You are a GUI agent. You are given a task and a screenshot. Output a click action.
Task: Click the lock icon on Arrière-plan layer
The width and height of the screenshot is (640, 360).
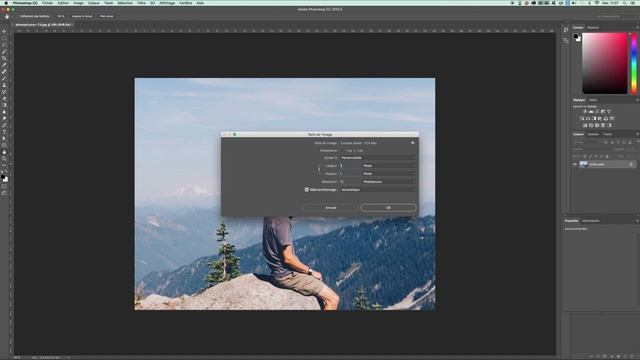point(631,164)
